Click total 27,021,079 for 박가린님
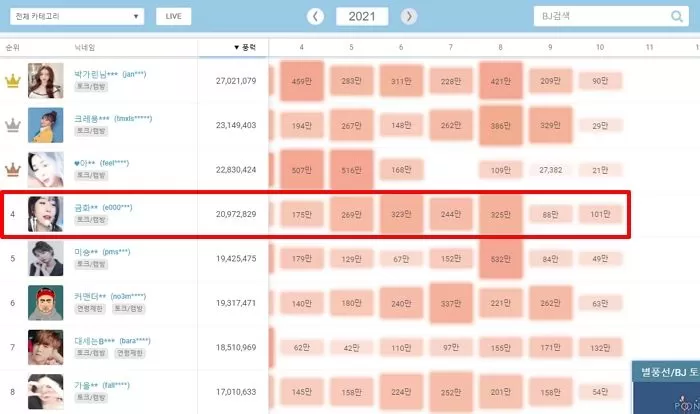Image resolution: width=700 pixels, height=414 pixels. (x=236, y=81)
